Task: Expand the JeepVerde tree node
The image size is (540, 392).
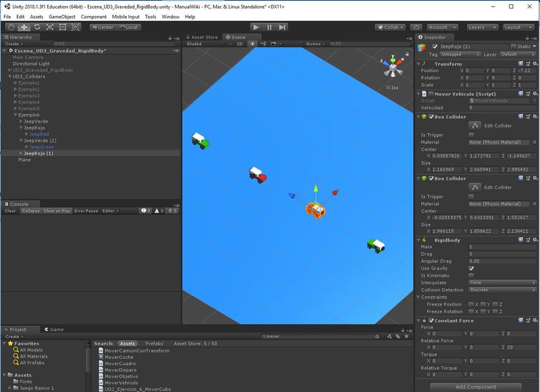Action: tap(21, 121)
